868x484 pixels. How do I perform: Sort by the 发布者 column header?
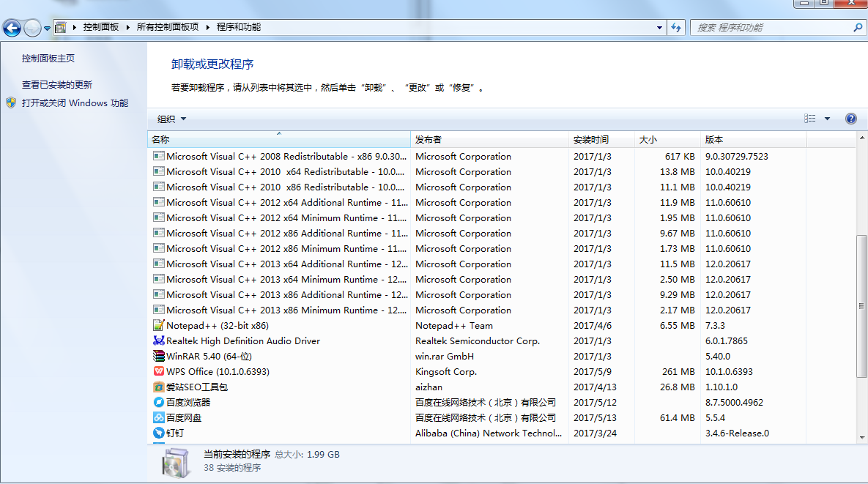(x=489, y=139)
